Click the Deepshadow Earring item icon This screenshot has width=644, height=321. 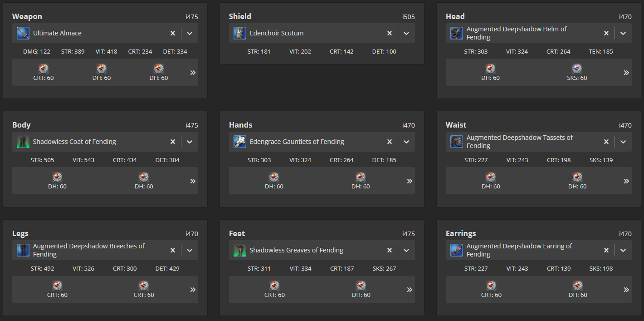457,250
